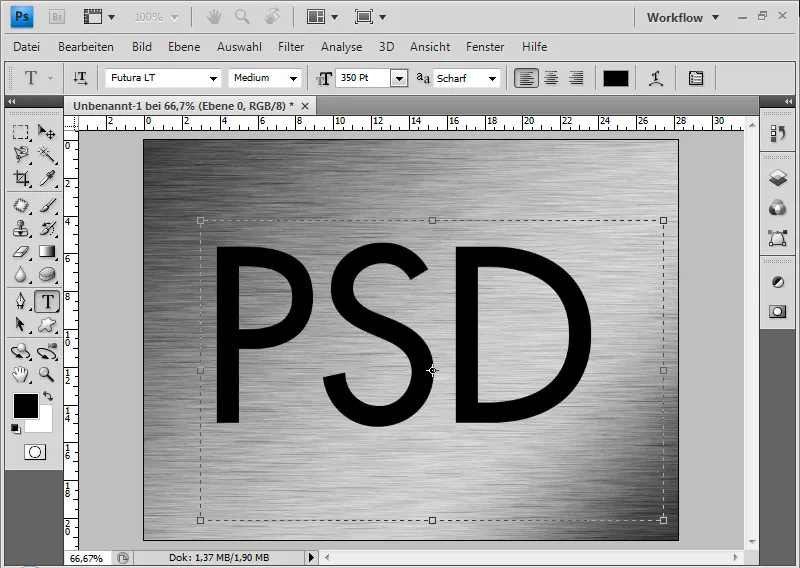This screenshot has height=568, width=800.
Task: Select the Hand tool in toolbox
Action: [x=20, y=375]
